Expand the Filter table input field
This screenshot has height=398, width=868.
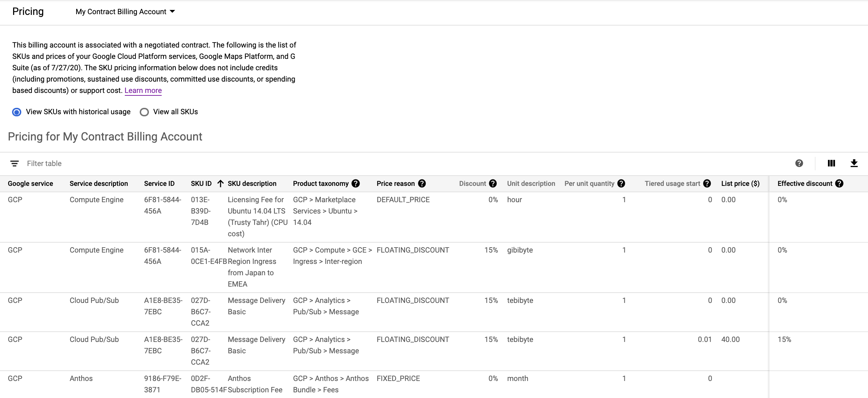[x=44, y=163]
